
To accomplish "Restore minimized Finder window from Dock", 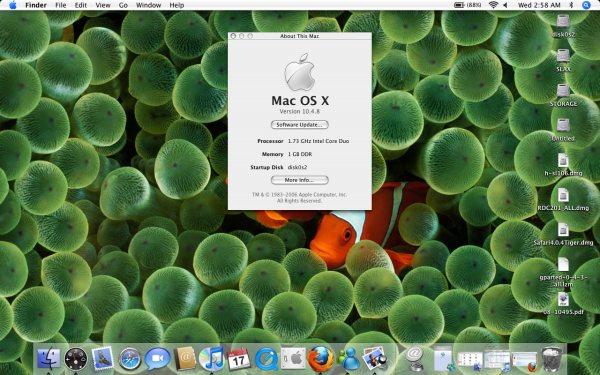I will coord(470,360).
